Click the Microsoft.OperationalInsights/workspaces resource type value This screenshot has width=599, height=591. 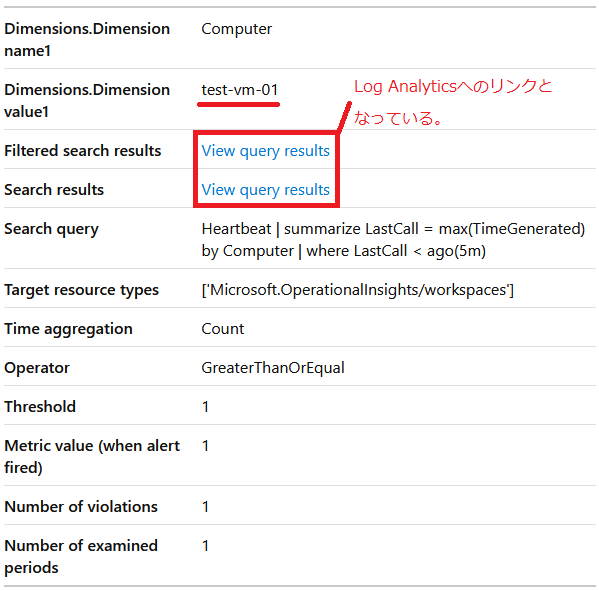click(358, 290)
